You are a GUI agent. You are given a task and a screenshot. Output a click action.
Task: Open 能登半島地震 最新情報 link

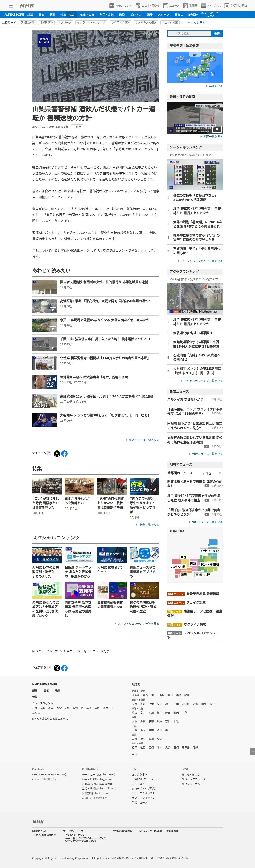coord(203,594)
